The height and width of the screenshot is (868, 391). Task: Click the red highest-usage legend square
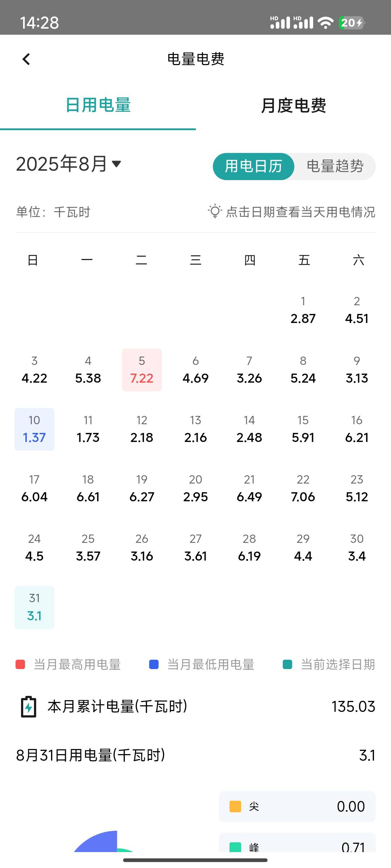20,664
